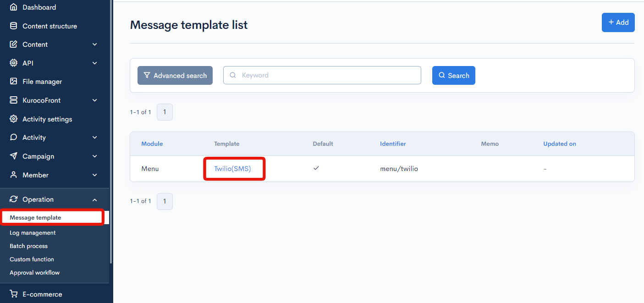This screenshot has height=303, width=644.
Task: Click inside the Keyword search field
Action: (x=322, y=75)
